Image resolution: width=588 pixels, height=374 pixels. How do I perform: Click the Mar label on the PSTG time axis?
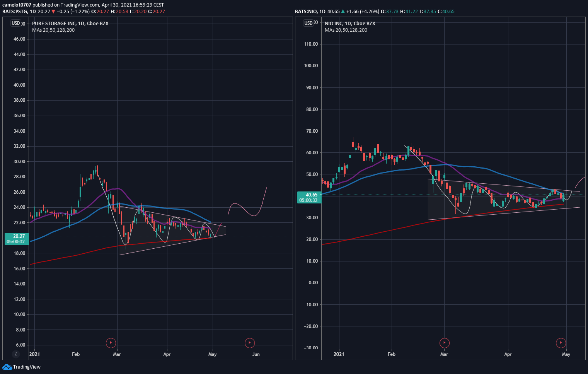pos(117,354)
